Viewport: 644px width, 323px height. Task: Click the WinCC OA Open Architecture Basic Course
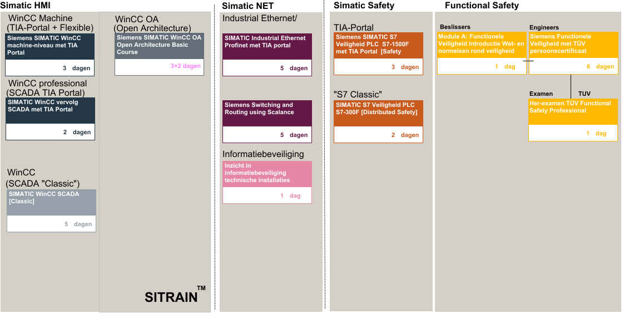[x=159, y=45]
